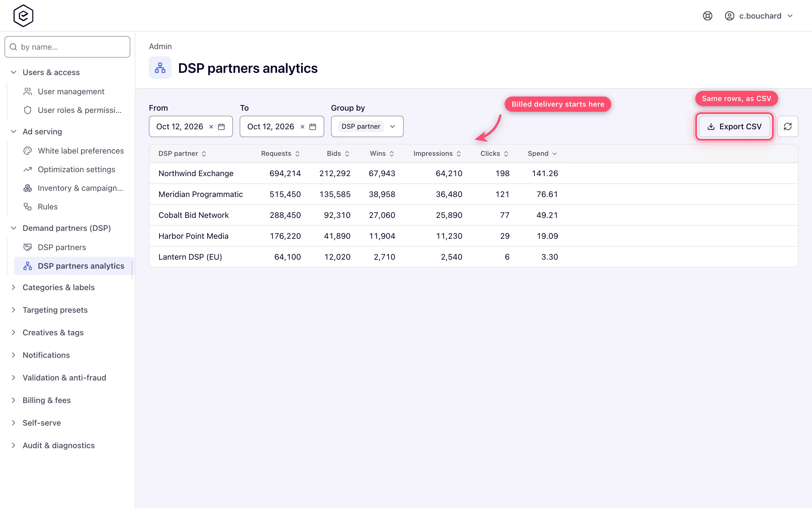Sort by Requests column arrows
The image size is (812, 508).
point(297,154)
